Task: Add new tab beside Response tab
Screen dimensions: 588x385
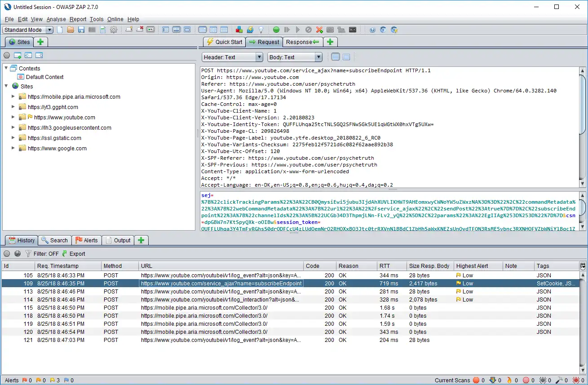Action: click(x=330, y=42)
